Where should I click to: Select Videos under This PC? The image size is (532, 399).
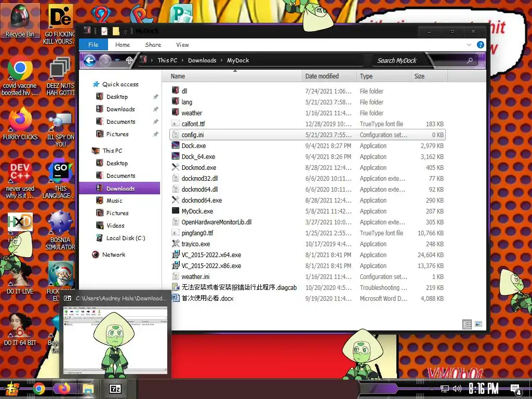[115, 225]
